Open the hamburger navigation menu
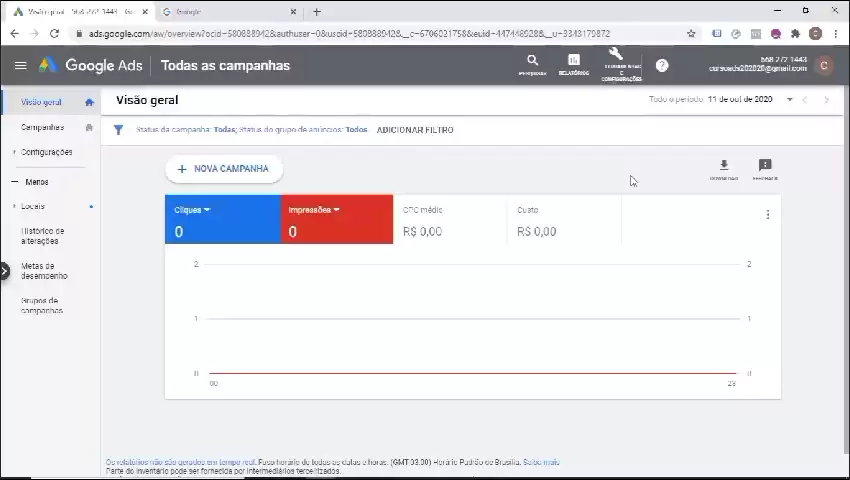The width and height of the screenshot is (850, 480). click(20, 66)
